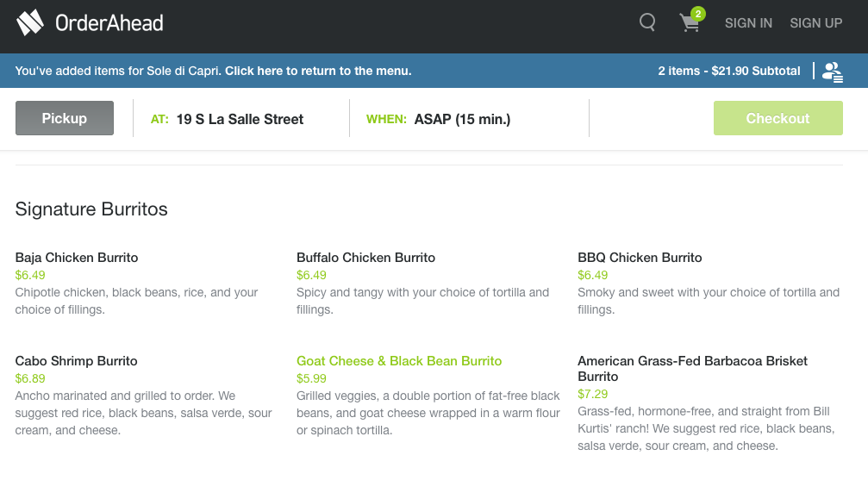The image size is (868, 480).
Task: Click the OrderAhead brand name text
Action: coord(109,23)
